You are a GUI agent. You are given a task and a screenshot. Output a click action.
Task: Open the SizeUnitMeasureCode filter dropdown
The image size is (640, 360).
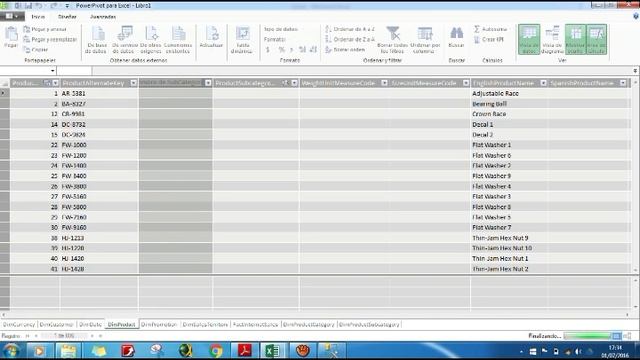(466, 83)
